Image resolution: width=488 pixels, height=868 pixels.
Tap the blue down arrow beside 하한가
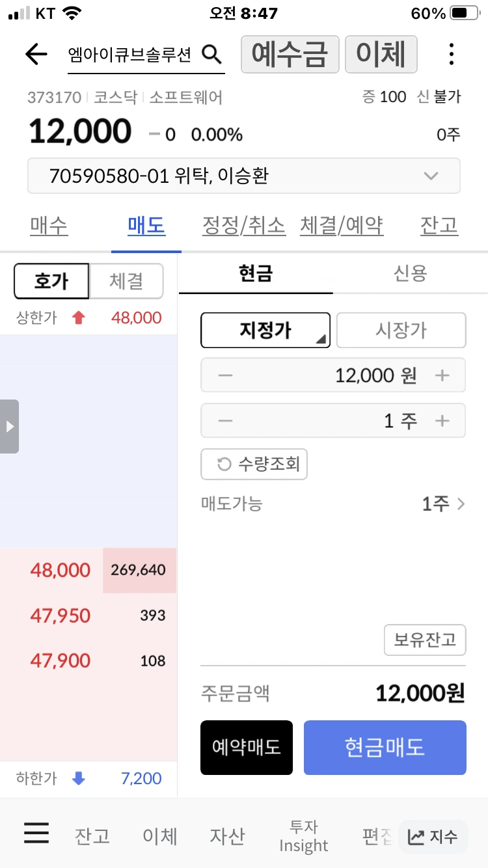pyautogui.click(x=78, y=778)
